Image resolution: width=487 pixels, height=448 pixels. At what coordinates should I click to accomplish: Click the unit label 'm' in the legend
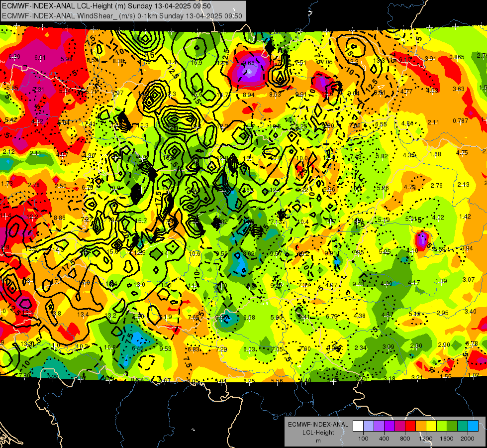318,441
